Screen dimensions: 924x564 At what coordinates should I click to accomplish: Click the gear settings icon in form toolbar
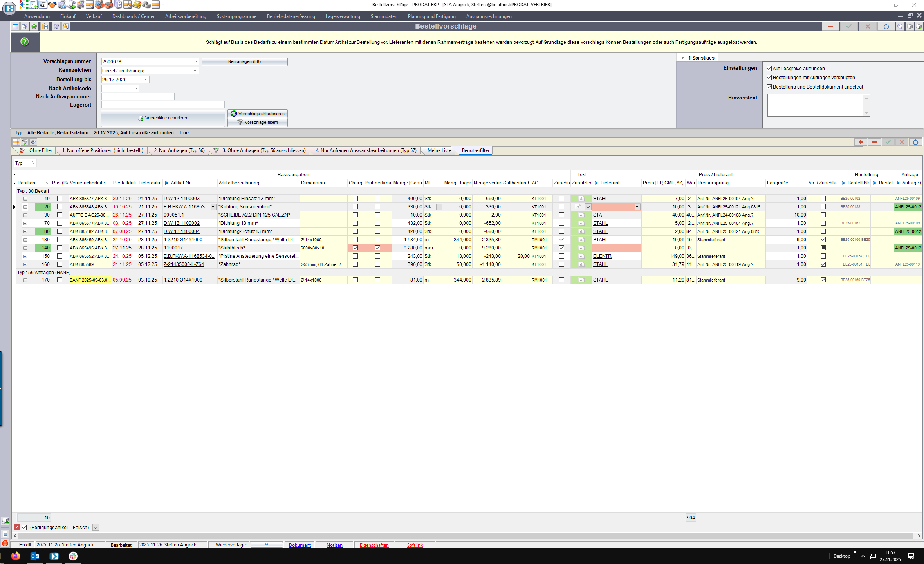coord(56,26)
